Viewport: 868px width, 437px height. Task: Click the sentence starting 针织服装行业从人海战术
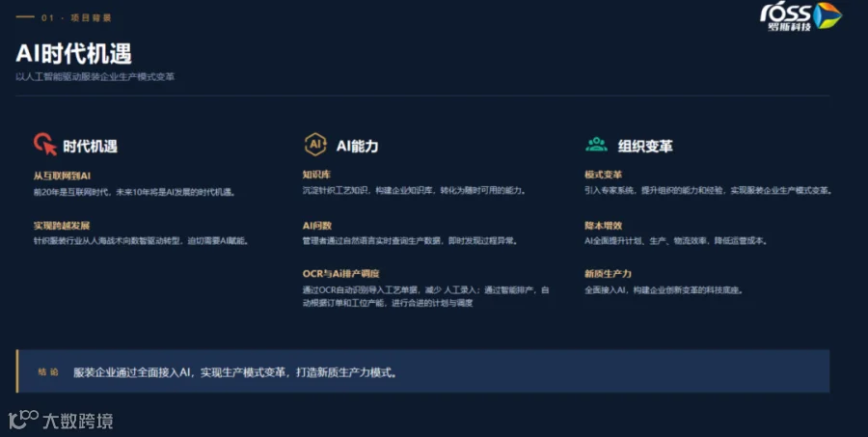141,241
